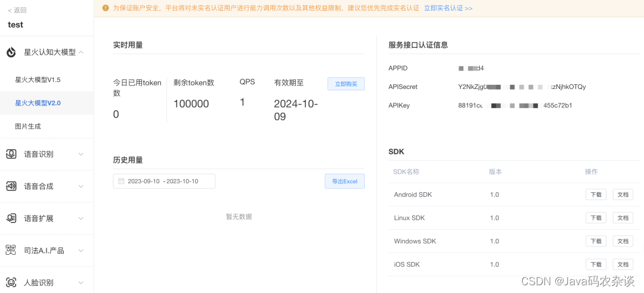Viewport: 644px width, 293px height.
Task: Click the history date range input
Action: coord(165,181)
